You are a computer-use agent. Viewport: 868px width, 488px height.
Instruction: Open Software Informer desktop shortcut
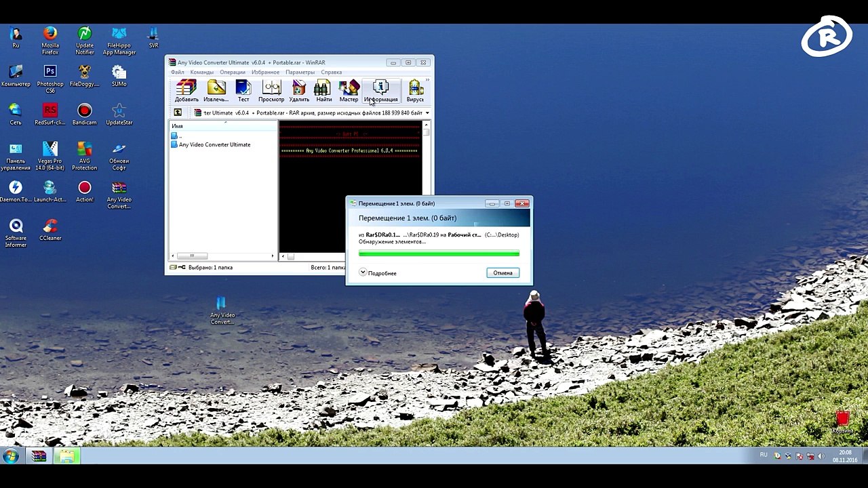[x=16, y=233]
